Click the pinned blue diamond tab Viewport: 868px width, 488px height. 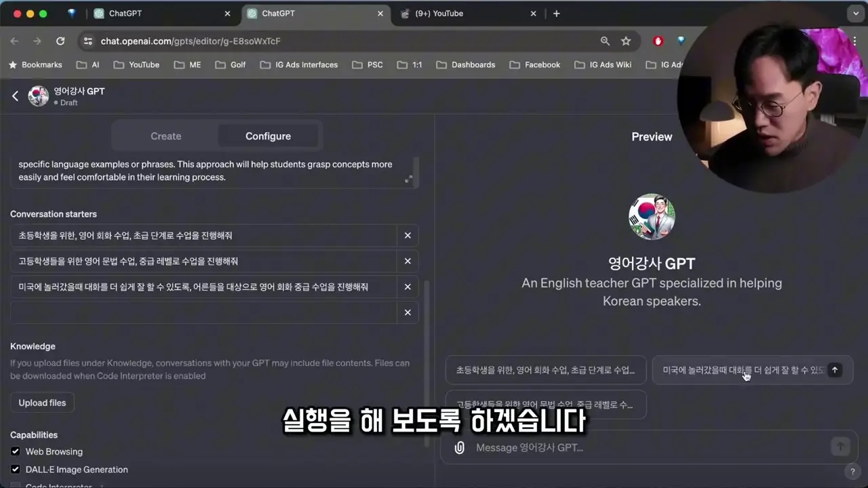[x=71, y=14]
